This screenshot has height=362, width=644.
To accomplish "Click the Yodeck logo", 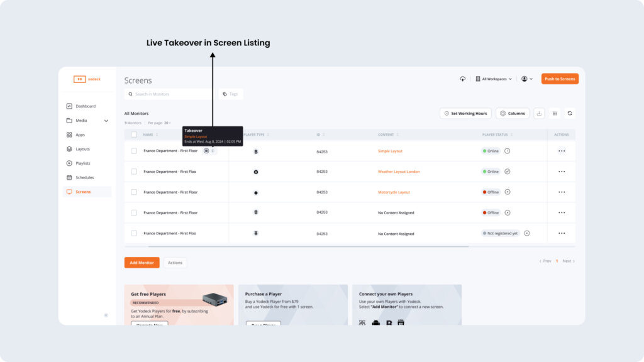I will 87,79.
